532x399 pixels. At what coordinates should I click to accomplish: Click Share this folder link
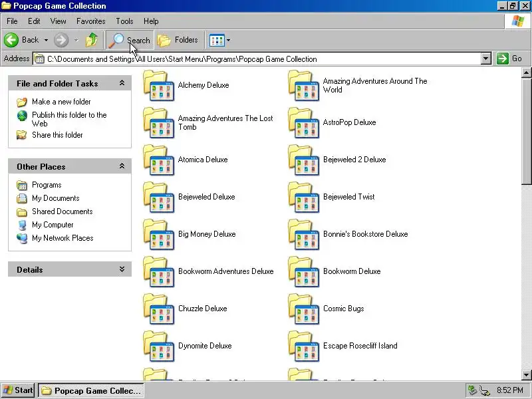coord(57,135)
